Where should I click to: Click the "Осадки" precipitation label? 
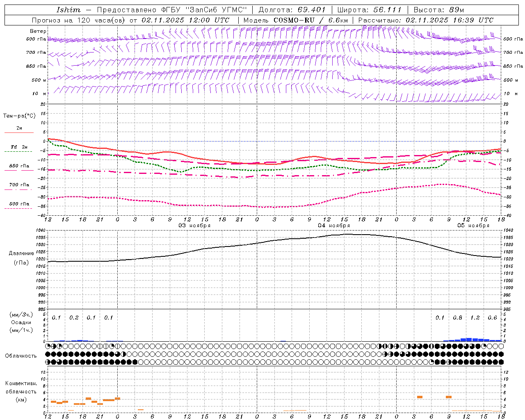[x=21, y=323]
